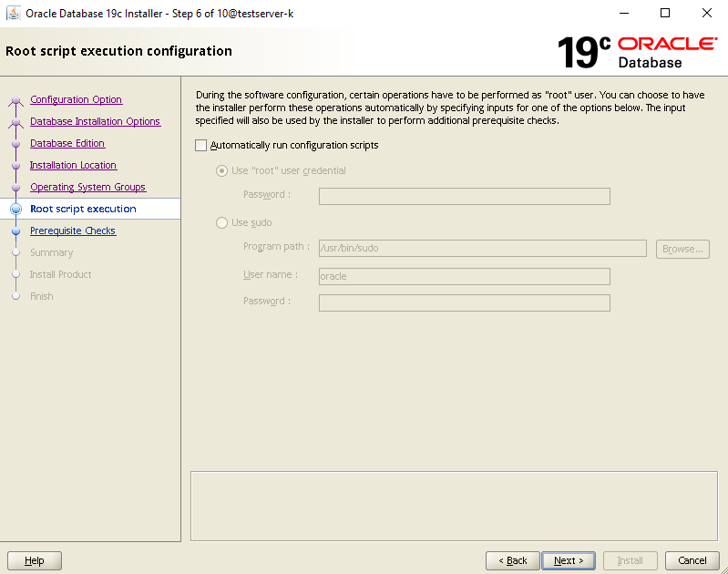This screenshot has width=728, height=574.
Task: Open the Help button
Action: (35, 560)
